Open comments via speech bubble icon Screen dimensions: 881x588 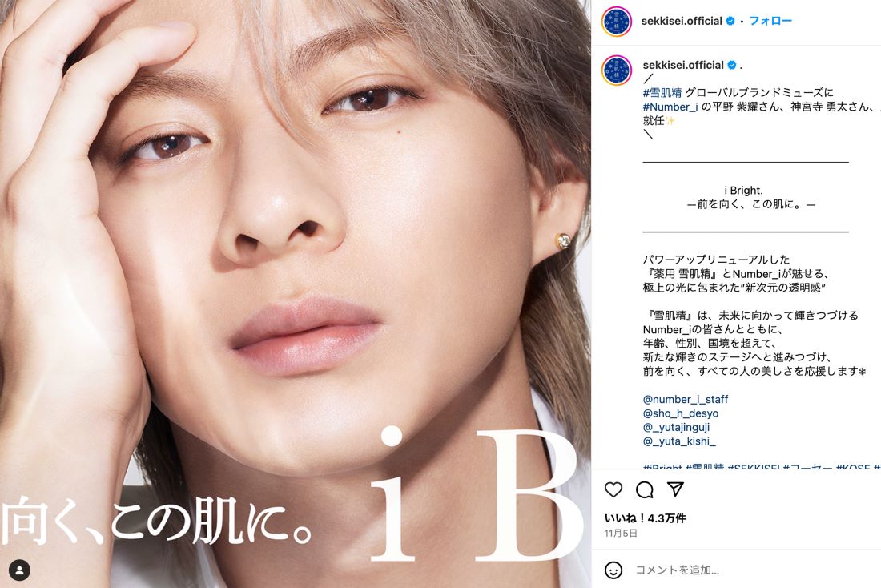point(645,489)
